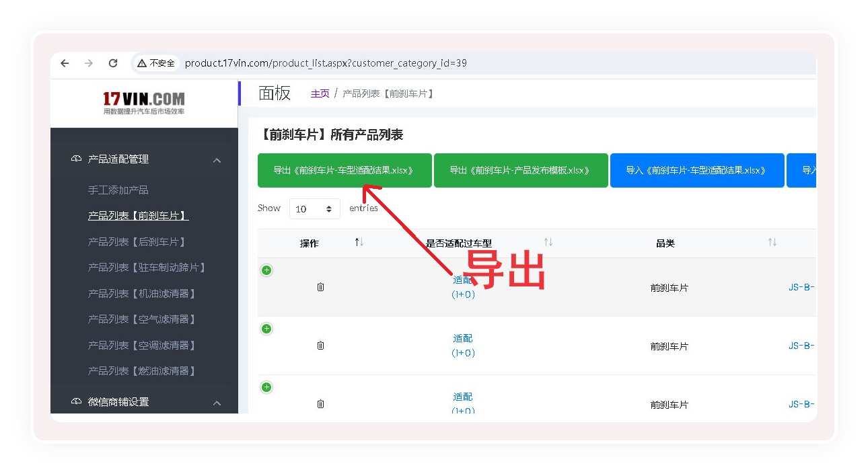
Task: Click the browser reload icon
Action: (x=113, y=63)
